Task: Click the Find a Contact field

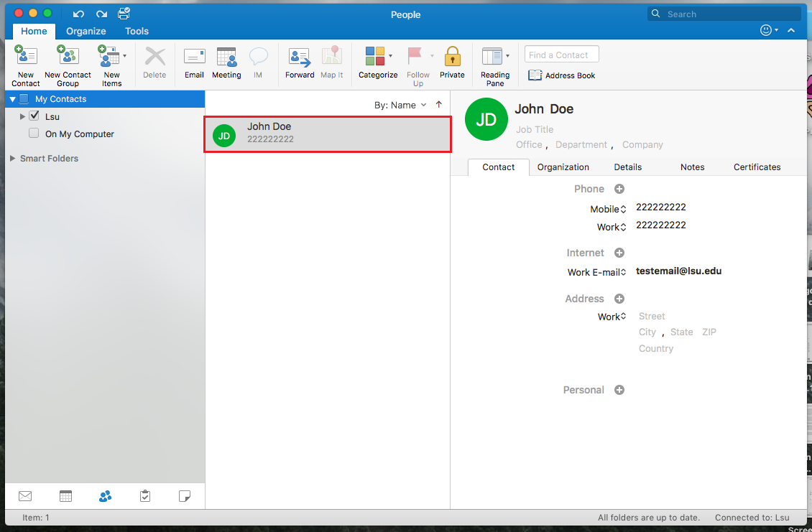Action: [562, 55]
